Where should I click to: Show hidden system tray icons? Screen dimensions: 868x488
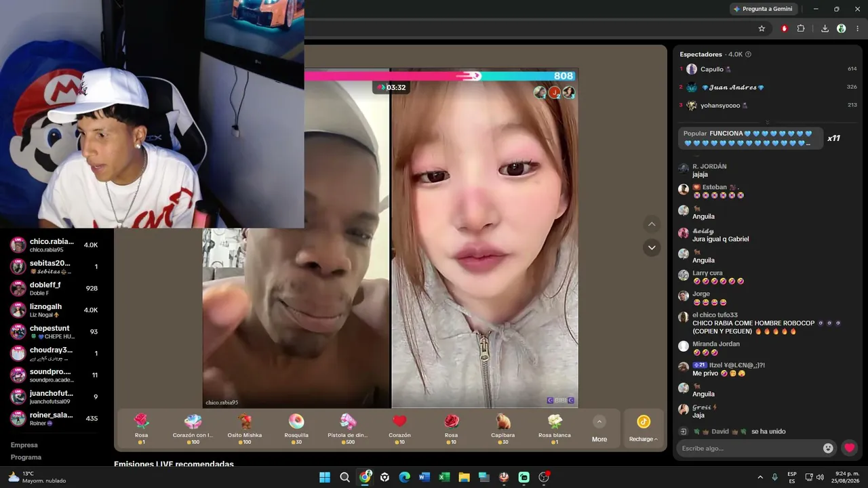point(760,477)
